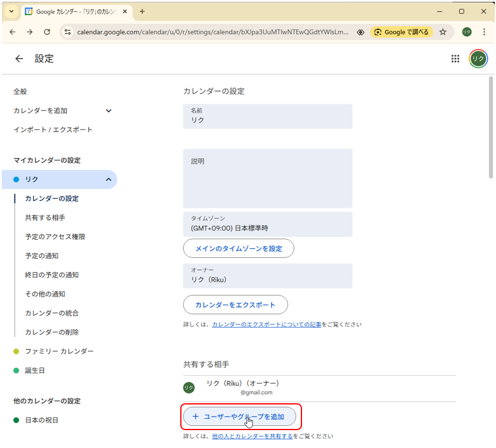Open the リク account avatar in header
This screenshot has width=496, height=448.
pyautogui.click(x=478, y=58)
